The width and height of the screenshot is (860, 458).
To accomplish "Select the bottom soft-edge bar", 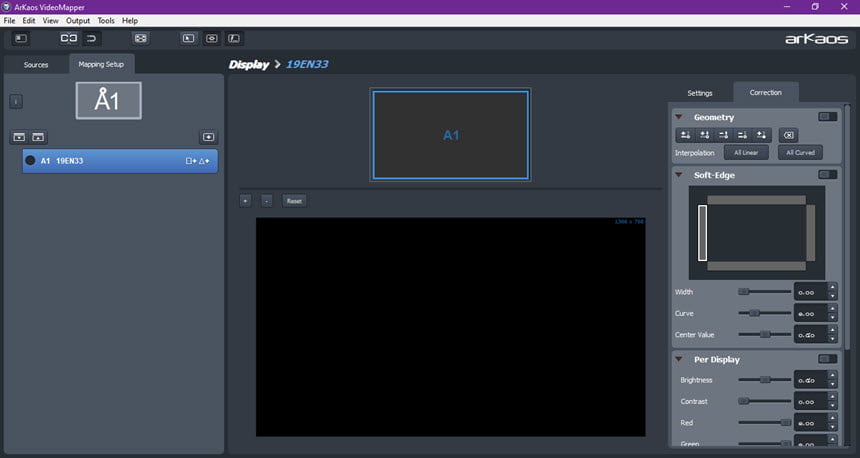I will pos(756,266).
